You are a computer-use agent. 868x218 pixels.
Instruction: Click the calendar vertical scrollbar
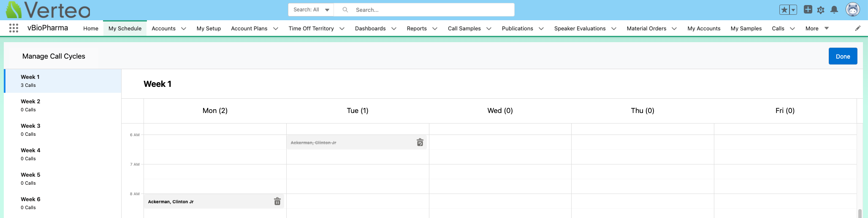click(860, 213)
